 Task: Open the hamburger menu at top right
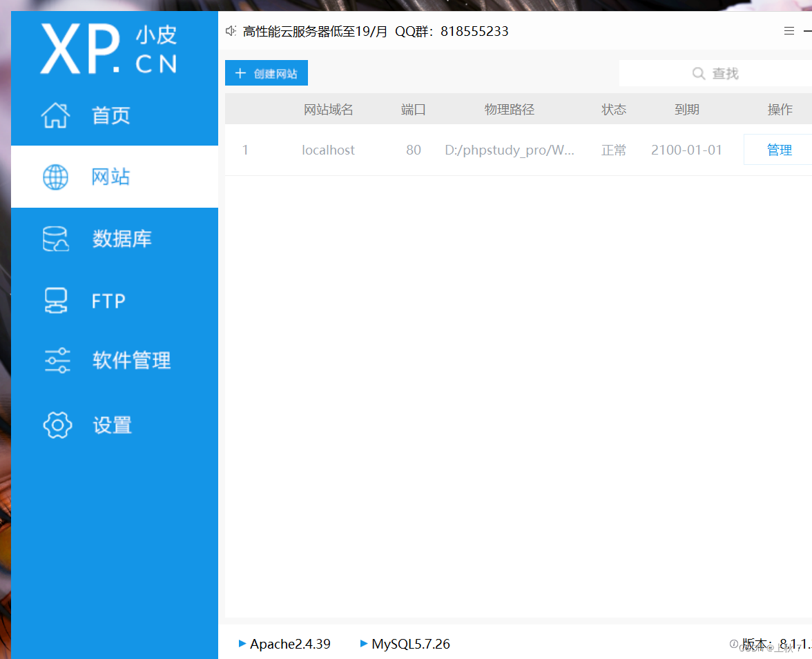pyautogui.click(x=789, y=30)
